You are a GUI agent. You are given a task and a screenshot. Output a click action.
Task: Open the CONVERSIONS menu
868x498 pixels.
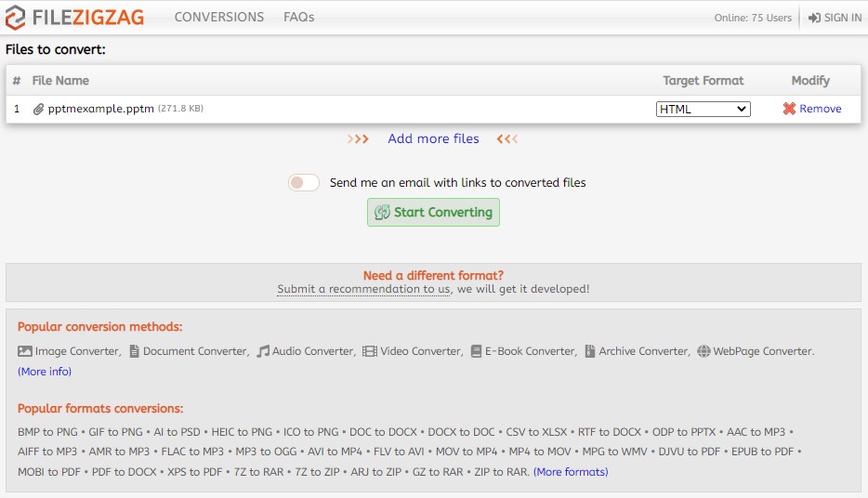219,17
